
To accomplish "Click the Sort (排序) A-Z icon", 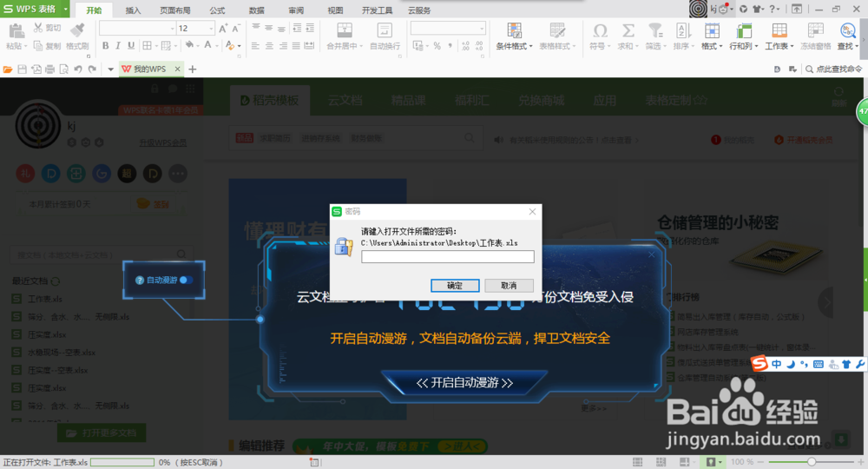I will coord(682,30).
